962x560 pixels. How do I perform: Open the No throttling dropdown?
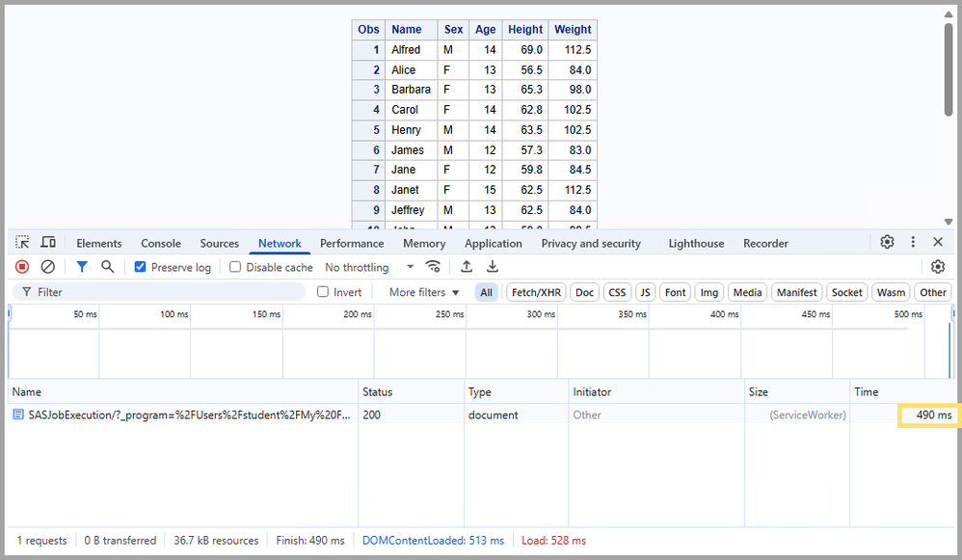pyautogui.click(x=369, y=267)
